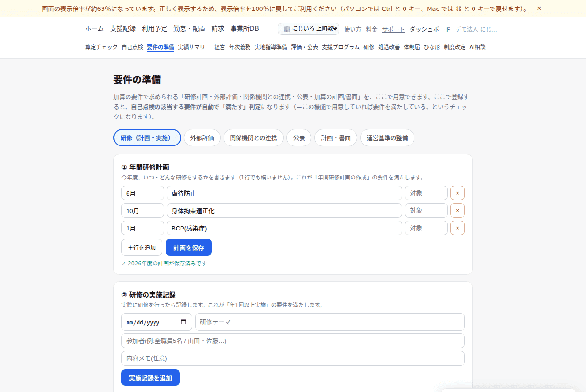Click the 内容メモ(任意) input field
The width and height of the screenshot is (586, 392).
click(293, 358)
